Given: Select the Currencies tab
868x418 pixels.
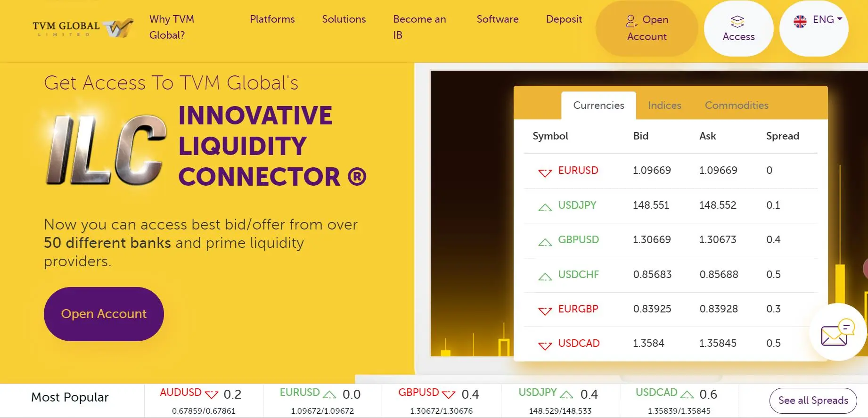Looking at the screenshot, I should coord(598,106).
